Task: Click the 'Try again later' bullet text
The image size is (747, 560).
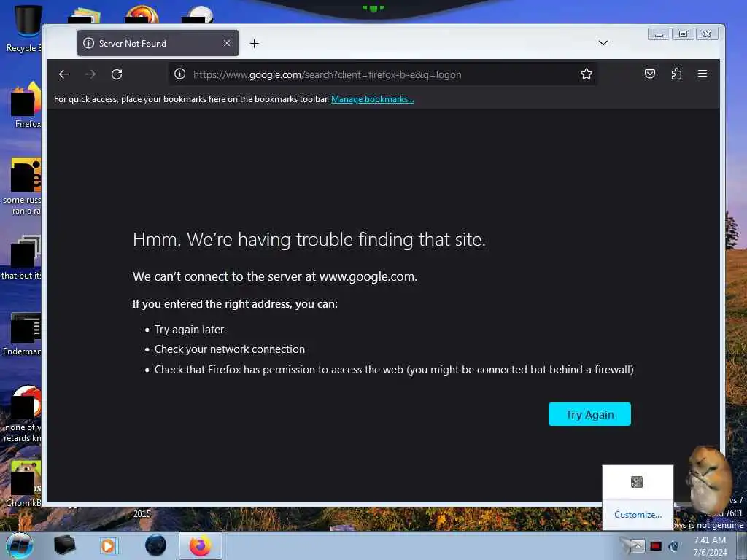Action: coord(189,330)
